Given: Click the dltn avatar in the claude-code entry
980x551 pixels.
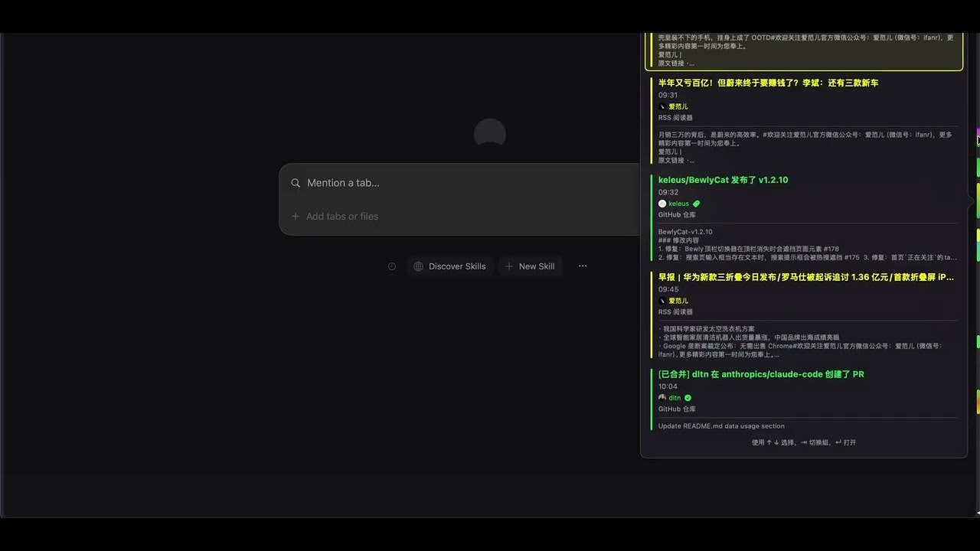Looking at the screenshot, I should tap(663, 398).
